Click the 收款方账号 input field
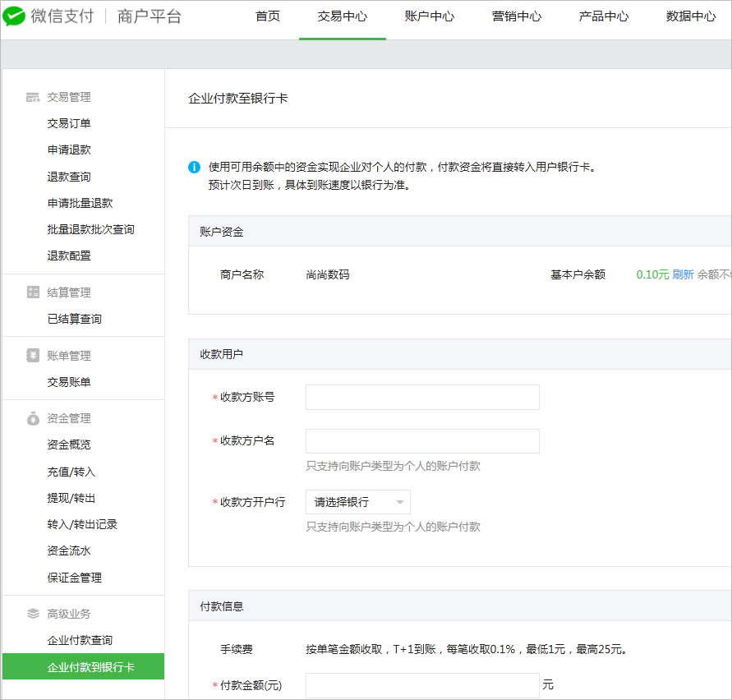Image resolution: width=732 pixels, height=700 pixels. (421, 397)
